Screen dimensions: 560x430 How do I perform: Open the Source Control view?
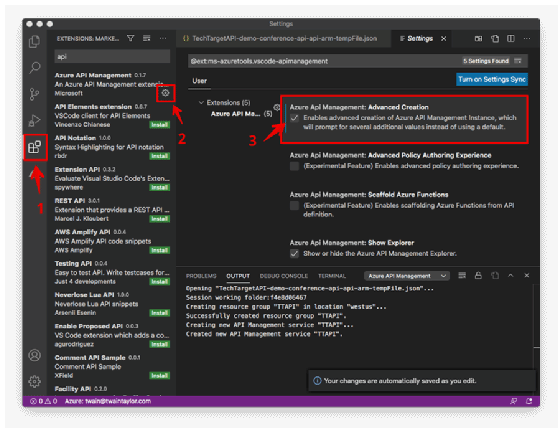pyautogui.click(x=34, y=94)
